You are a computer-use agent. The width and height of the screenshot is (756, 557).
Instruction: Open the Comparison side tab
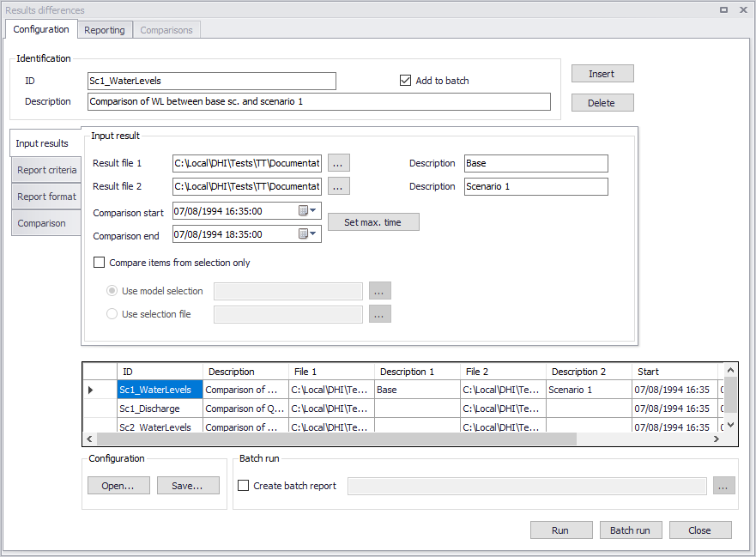click(x=46, y=223)
